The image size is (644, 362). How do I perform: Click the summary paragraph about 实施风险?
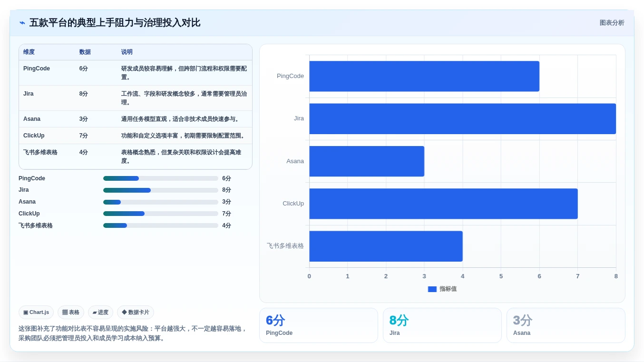[133, 333]
